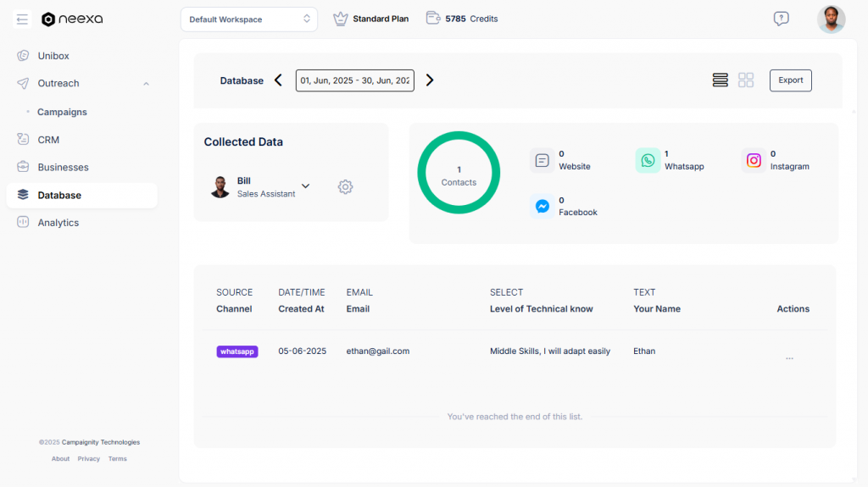Screen dimensions: 868x487
Task: Open Analytics in the sidebar
Action: [58, 223]
